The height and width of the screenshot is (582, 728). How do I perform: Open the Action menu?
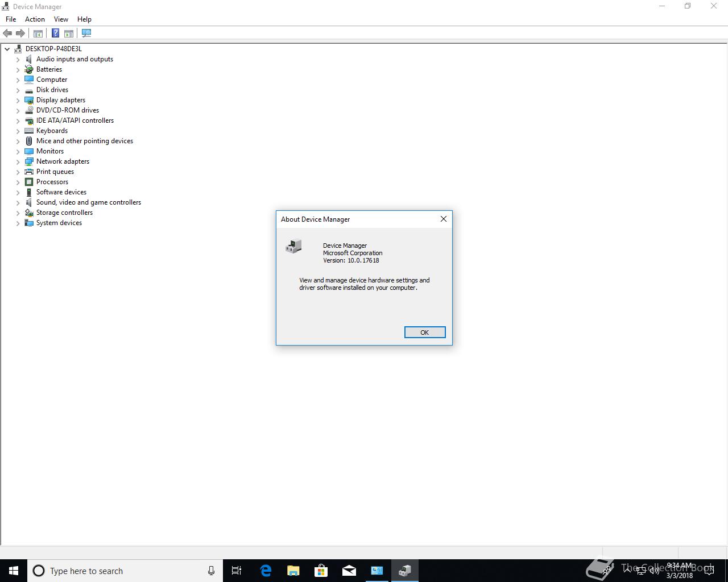pos(35,19)
